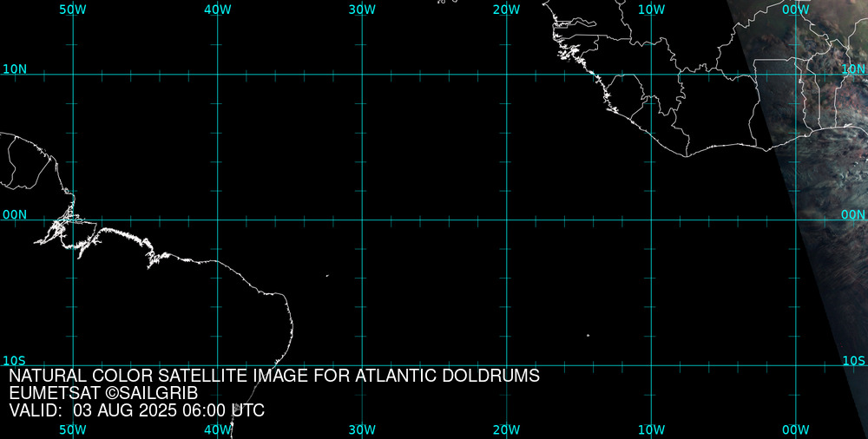Click the 00N latitude label on the left side
868x439 pixels.
(15, 215)
